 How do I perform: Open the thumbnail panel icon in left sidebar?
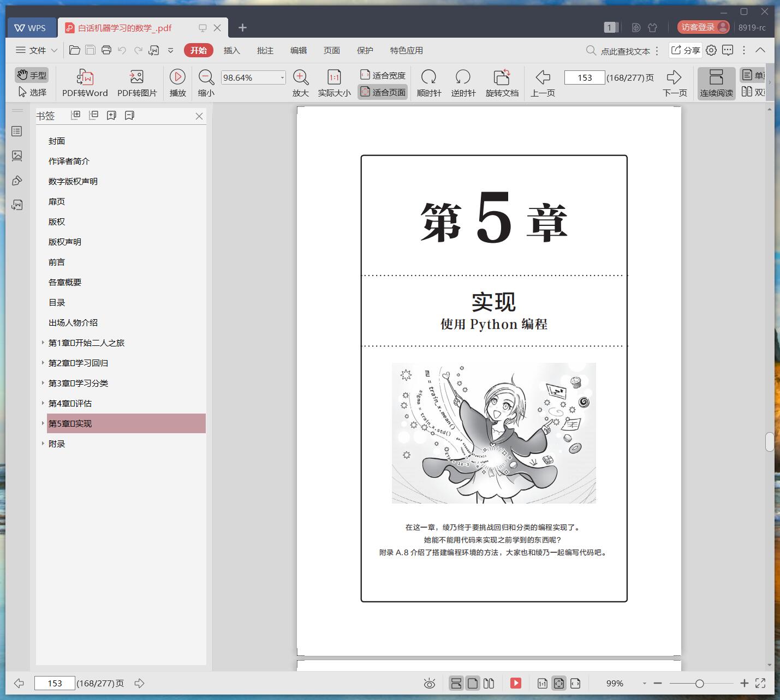point(17,156)
